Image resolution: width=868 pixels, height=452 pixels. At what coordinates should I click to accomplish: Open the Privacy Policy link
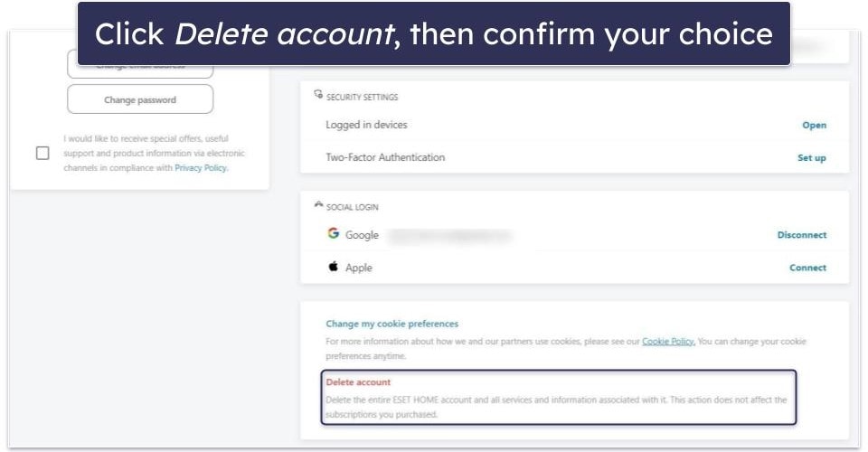click(201, 167)
